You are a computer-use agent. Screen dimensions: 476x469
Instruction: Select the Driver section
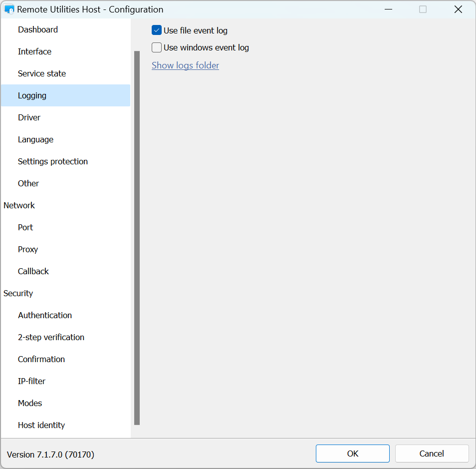coord(29,117)
